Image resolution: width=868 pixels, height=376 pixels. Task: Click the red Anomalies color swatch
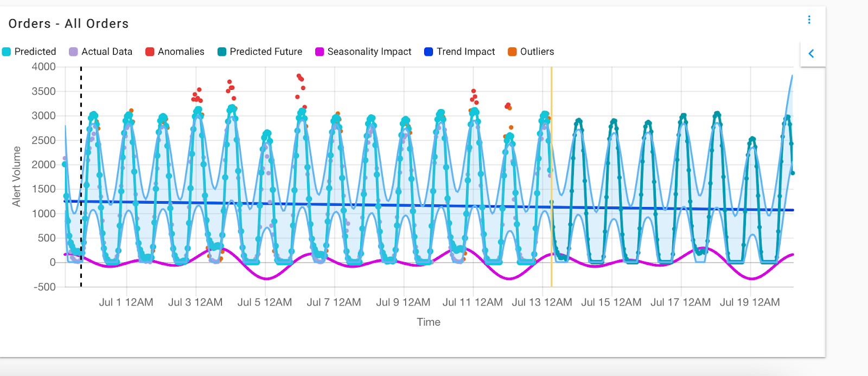[x=150, y=51]
